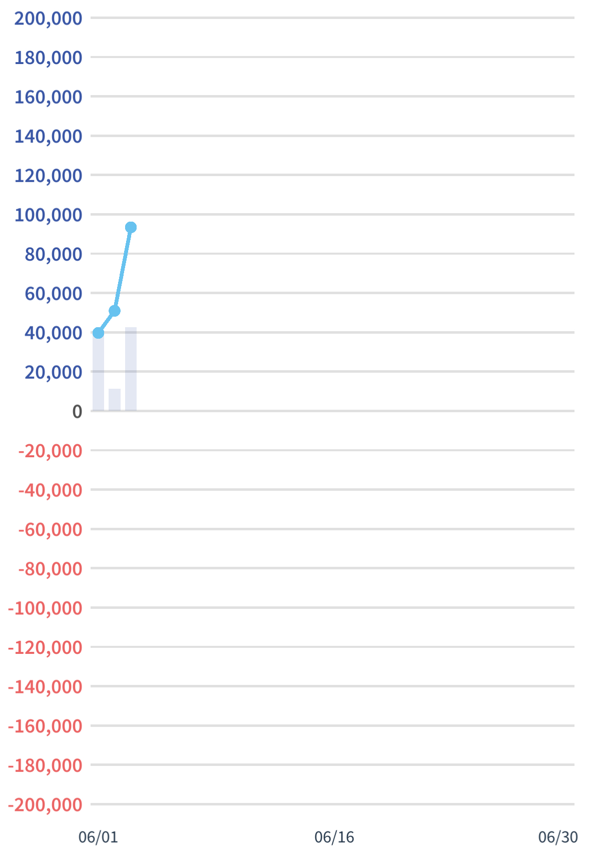
Task: Click the -60,000 axis label
Action: [50, 529]
